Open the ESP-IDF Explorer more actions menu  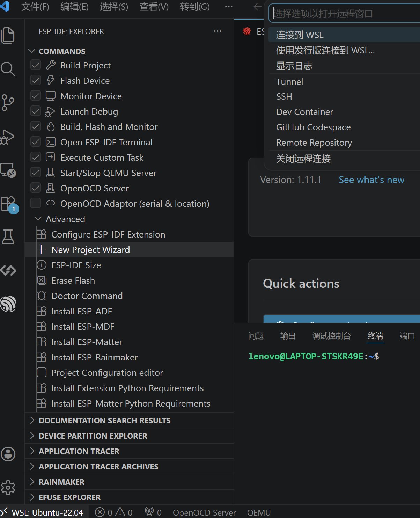click(218, 31)
